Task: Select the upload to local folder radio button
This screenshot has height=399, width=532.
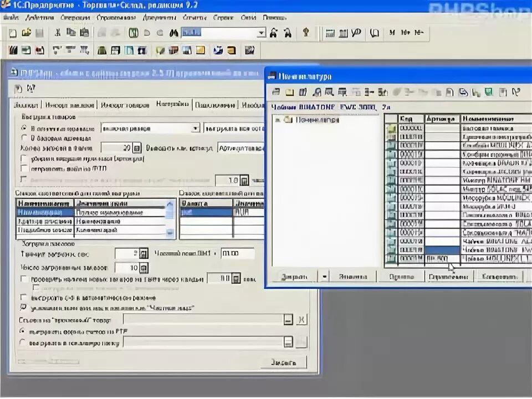Action: tap(22, 342)
